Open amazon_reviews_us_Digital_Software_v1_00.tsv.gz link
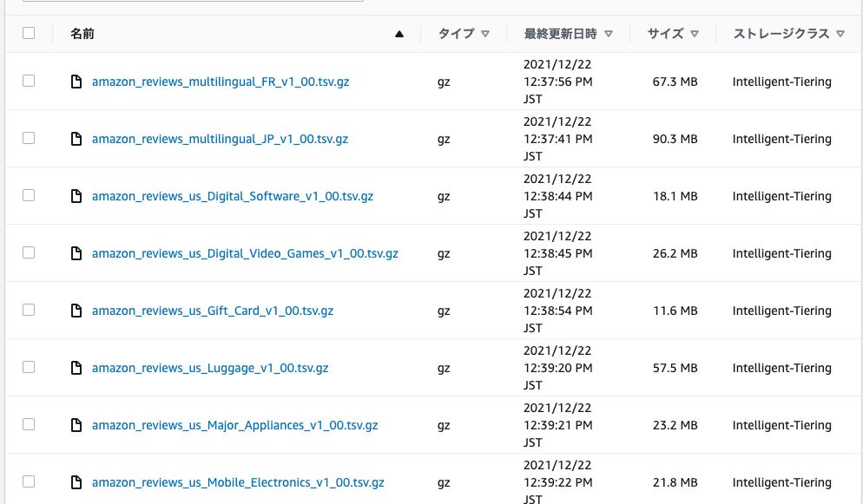Viewport: 863px width, 504px height. click(233, 196)
